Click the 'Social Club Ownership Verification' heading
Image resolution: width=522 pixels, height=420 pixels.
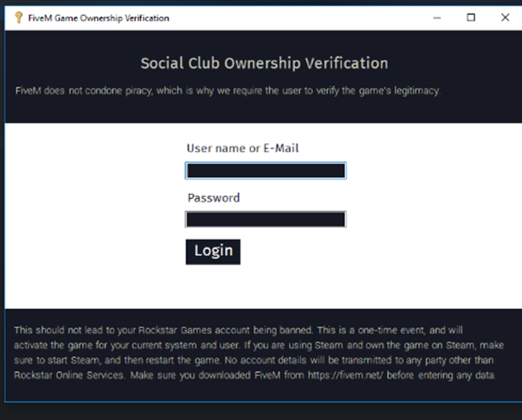(x=264, y=63)
